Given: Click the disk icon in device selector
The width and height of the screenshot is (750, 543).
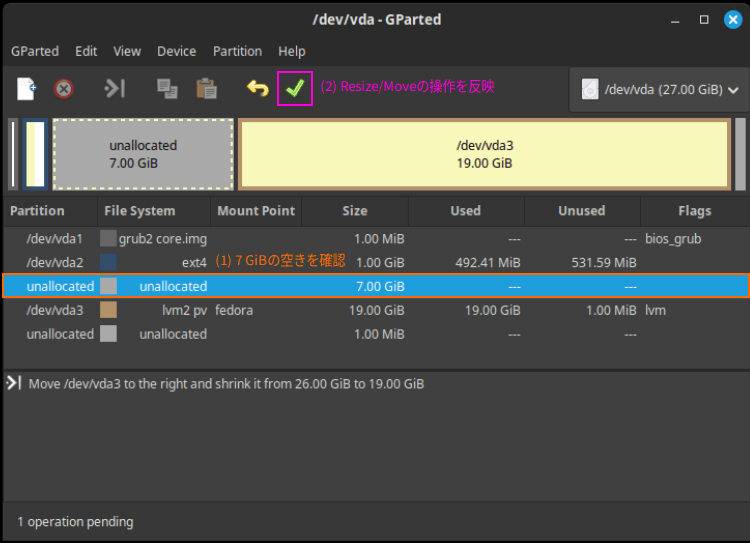Looking at the screenshot, I should (590, 89).
